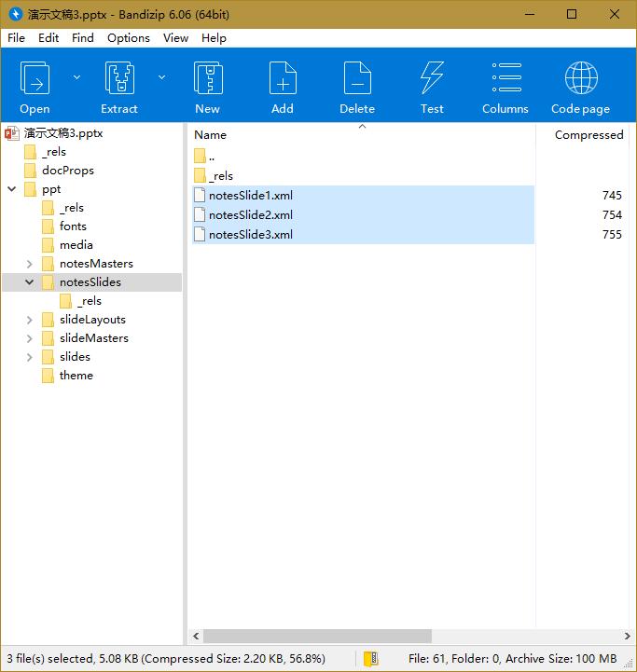Click the Code page globe icon

(x=580, y=79)
